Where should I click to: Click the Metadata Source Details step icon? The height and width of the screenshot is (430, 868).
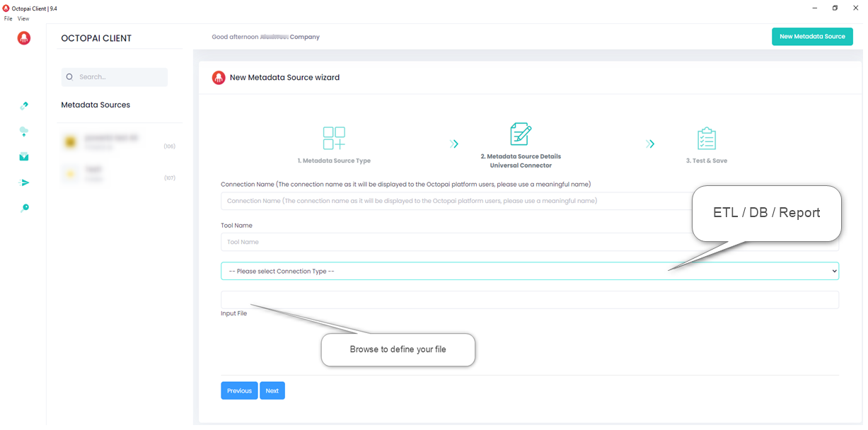point(521,134)
